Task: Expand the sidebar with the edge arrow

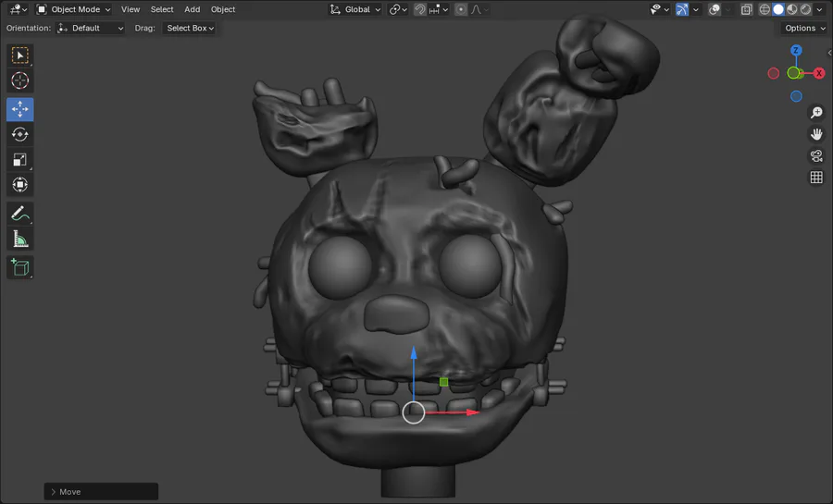Action: pyautogui.click(x=829, y=53)
